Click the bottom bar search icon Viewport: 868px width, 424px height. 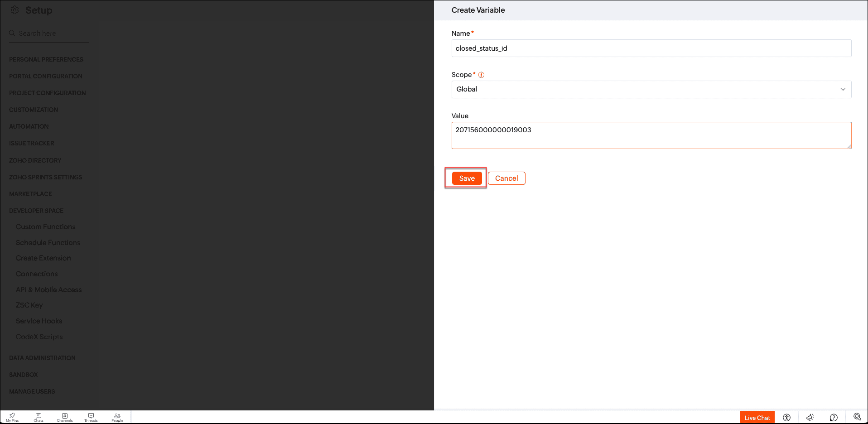click(x=857, y=417)
